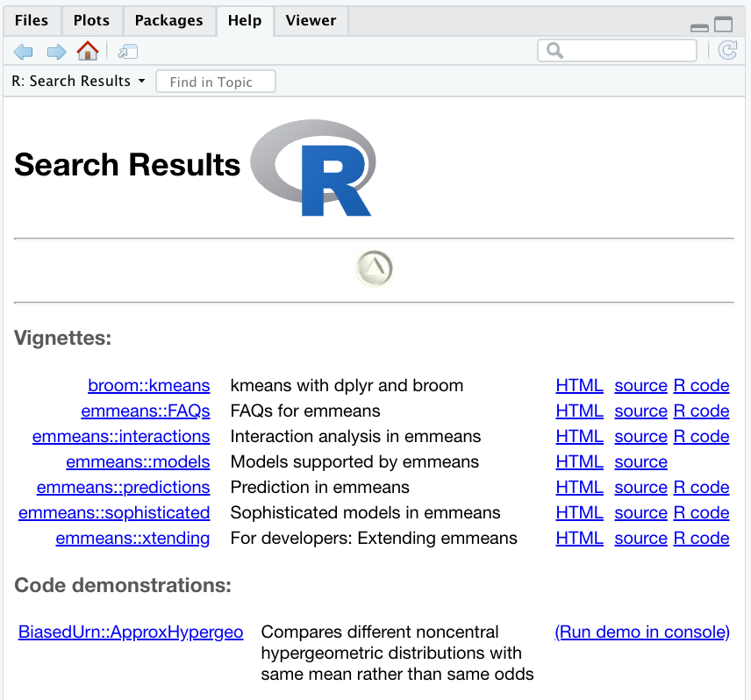The width and height of the screenshot is (751, 700).
Task: Minimize the Help pane
Action: click(x=699, y=26)
